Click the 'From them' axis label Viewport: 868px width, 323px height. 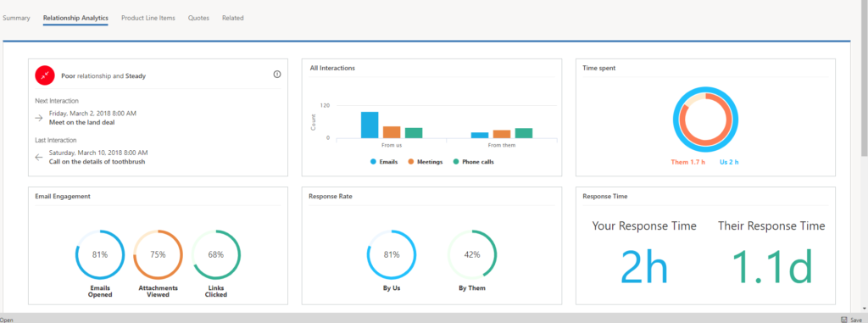click(502, 145)
